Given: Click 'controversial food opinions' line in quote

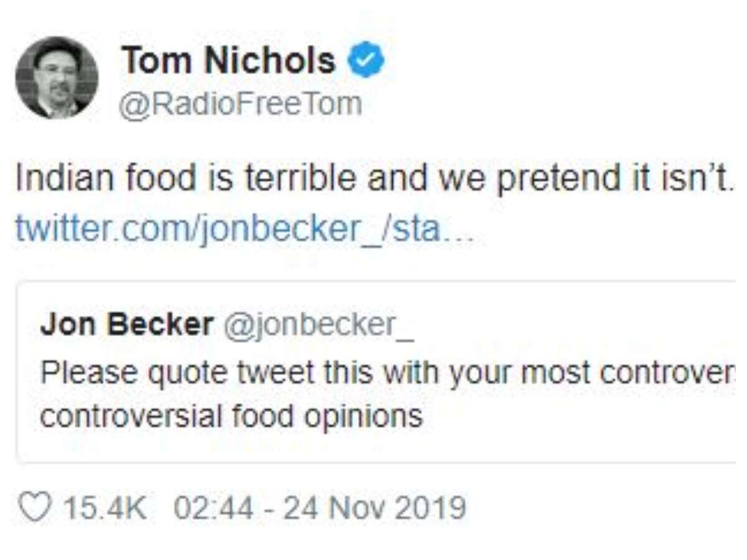Looking at the screenshot, I should [231, 416].
